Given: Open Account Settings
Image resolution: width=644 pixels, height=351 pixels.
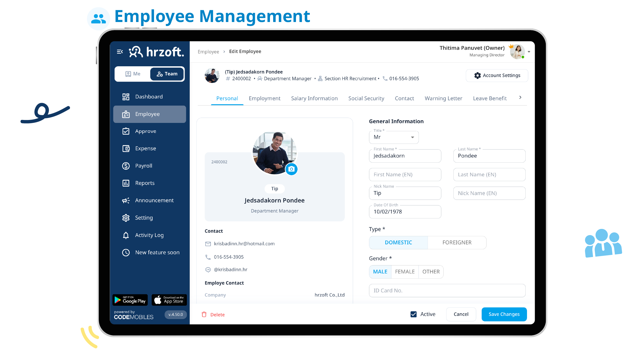Looking at the screenshot, I should pos(497,75).
